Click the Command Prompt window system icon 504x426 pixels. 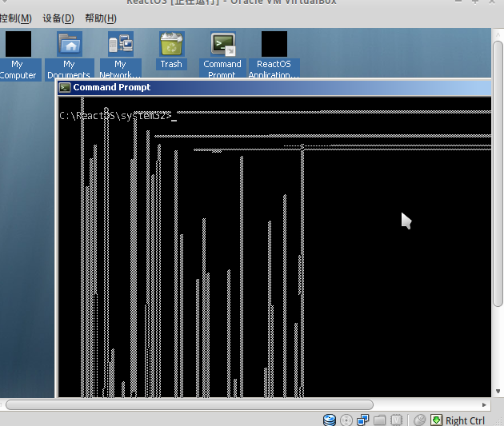(66, 87)
